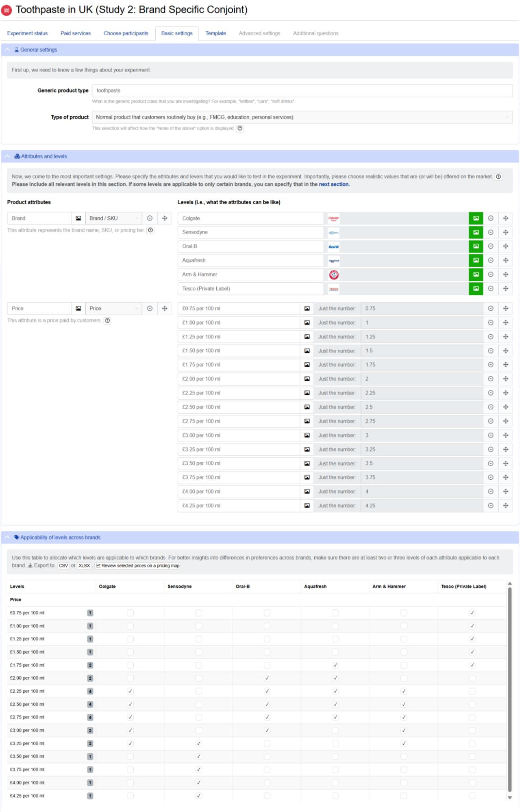Open the Template tab

216,33
